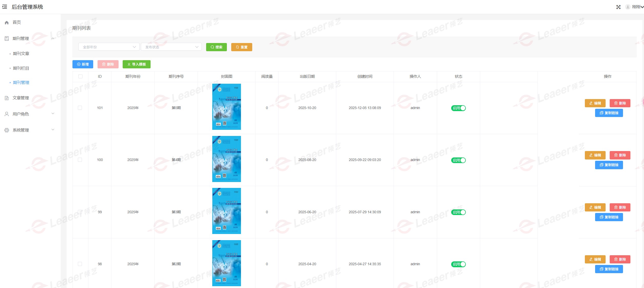The width and height of the screenshot is (644, 288).
Task: Disable the 启用 switch for ID 98
Action: tap(458, 264)
